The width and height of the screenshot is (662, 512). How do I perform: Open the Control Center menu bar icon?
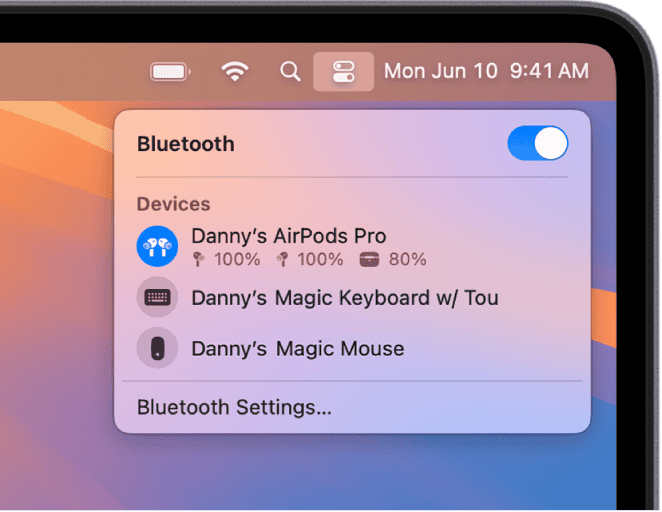tap(343, 71)
